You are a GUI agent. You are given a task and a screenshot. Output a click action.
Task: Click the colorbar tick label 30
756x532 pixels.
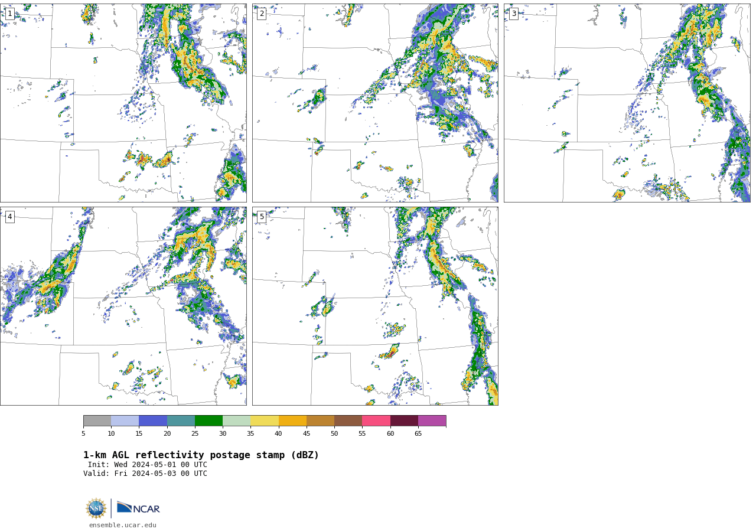[x=223, y=433]
